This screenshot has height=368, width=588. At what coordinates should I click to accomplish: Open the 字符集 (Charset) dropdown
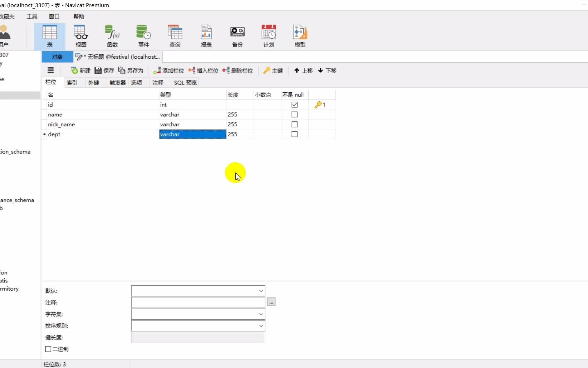pos(261,314)
